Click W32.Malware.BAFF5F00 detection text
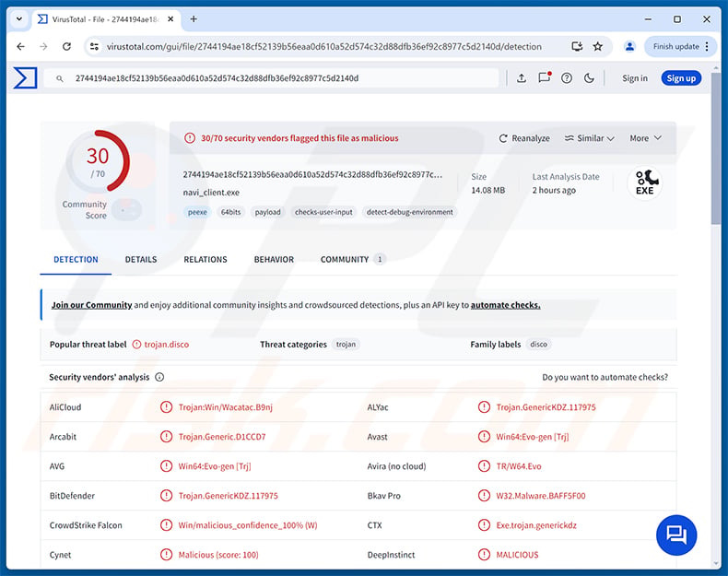Viewport: 728px width, 576px height. [541, 496]
